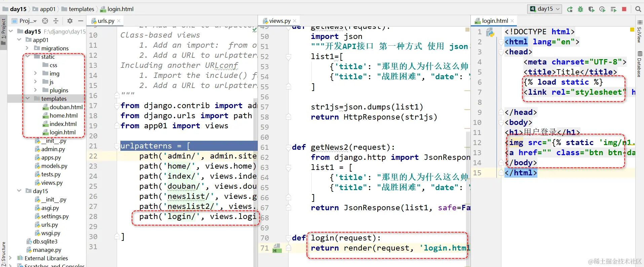Click line 28 path('login/' code in urls.py

tap(198, 217)
